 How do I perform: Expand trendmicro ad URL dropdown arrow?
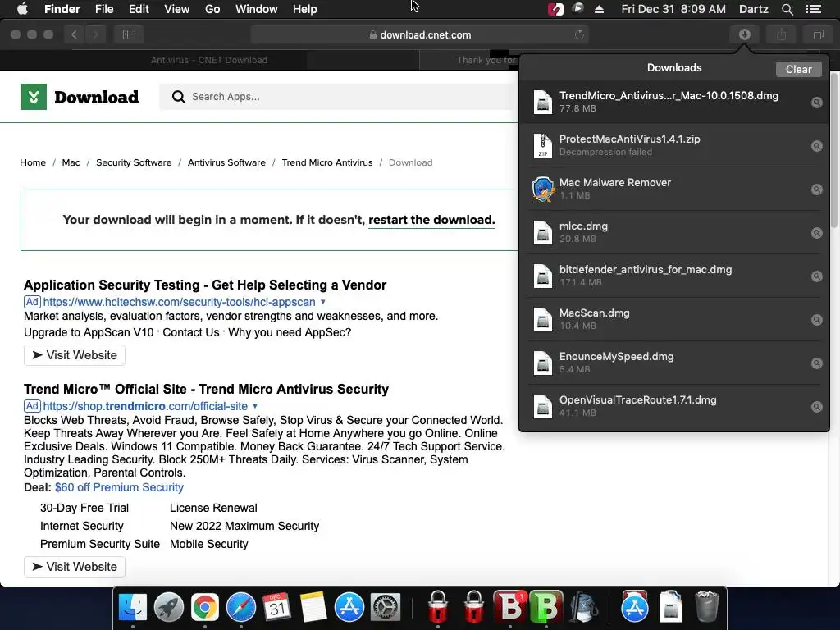[255, 406]
